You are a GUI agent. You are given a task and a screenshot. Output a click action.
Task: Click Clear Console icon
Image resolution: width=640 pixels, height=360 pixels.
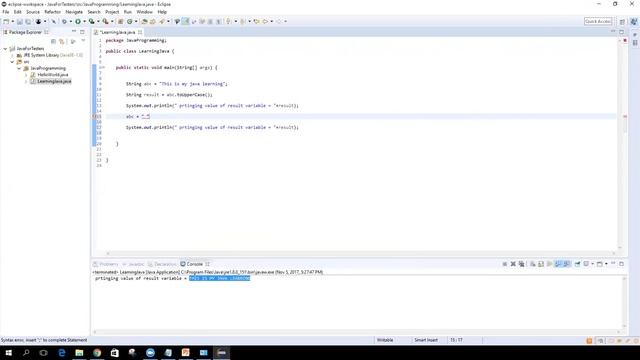pyautogui.click(x=533, y=264)
